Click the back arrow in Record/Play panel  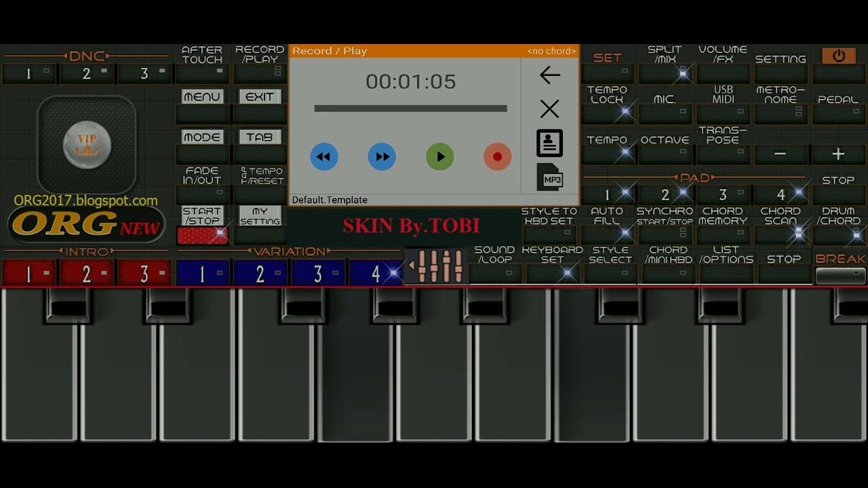[x=550, y=75]
